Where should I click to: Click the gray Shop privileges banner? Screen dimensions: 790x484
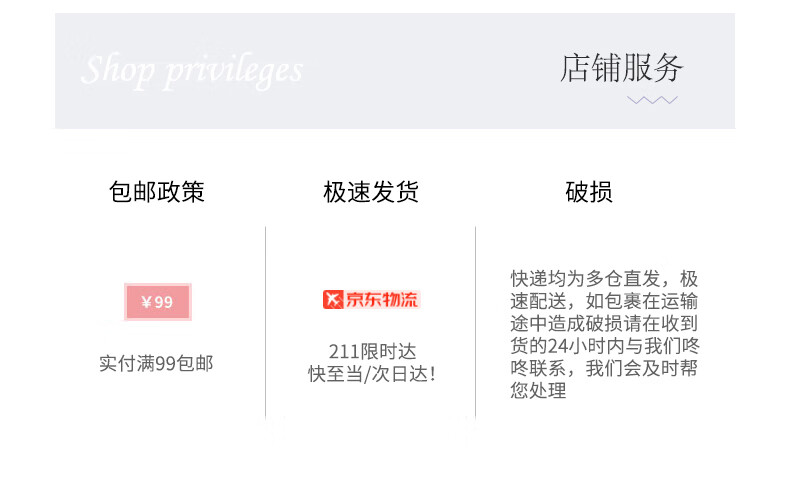(x=395, y=71)
